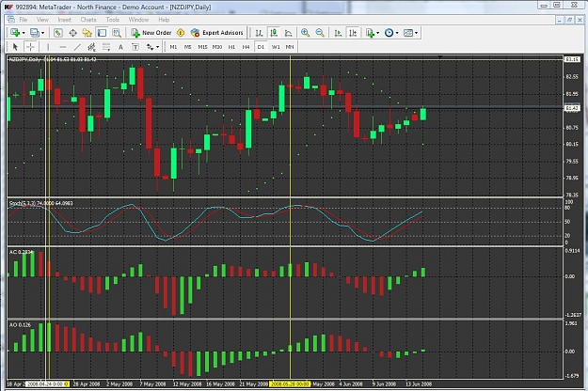The height and width of the screenshot is (391, 588).
Task: Show the Market Watch window
Action: click(x=58, y=33)
